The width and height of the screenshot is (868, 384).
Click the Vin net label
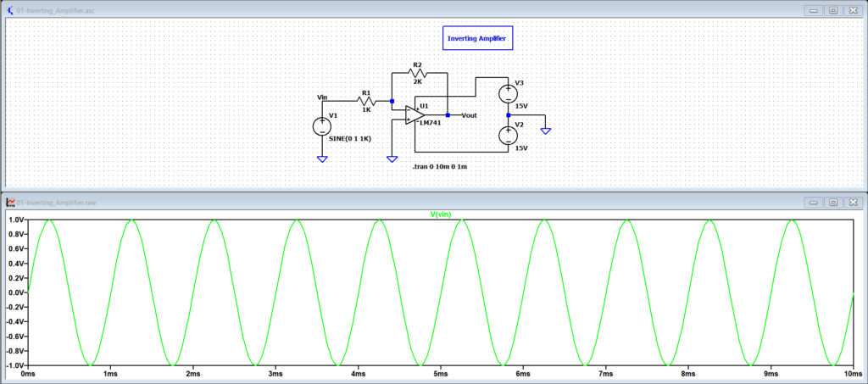click(x=322, y=97)
